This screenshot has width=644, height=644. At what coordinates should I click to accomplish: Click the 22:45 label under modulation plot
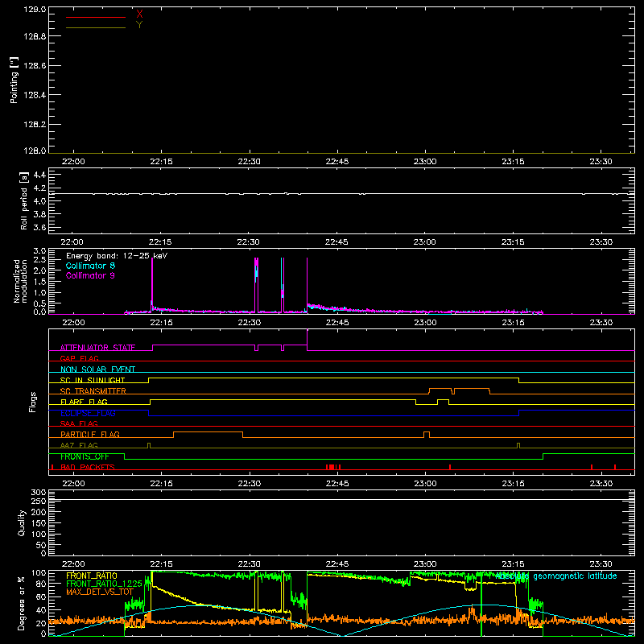click(336, 323)
